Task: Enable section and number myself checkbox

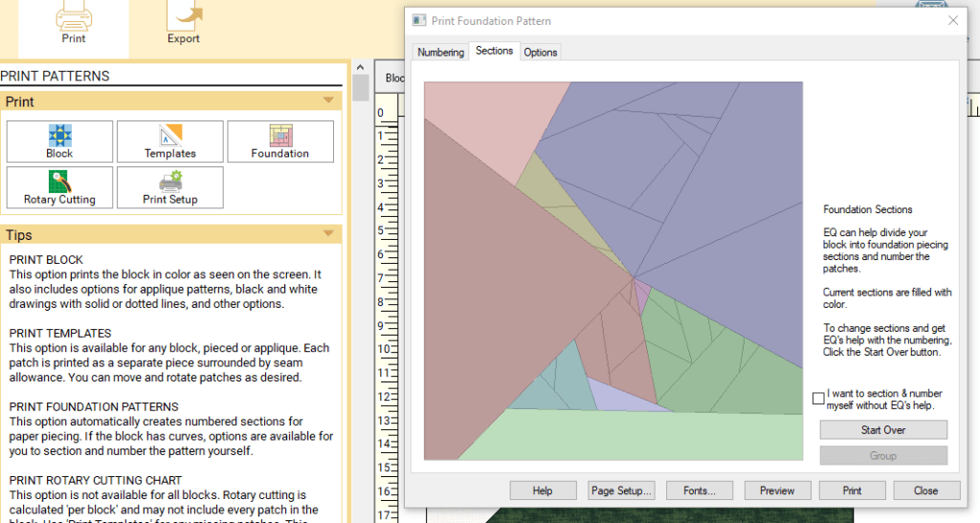Action: [x=818, y=398]
